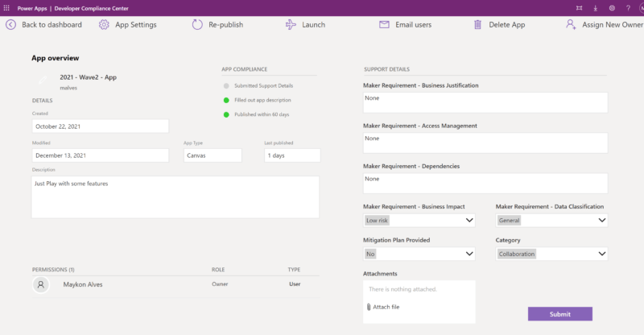Click the Description text box
The width and height of the screenshot is (644, 335).
(x=175, y=196)
